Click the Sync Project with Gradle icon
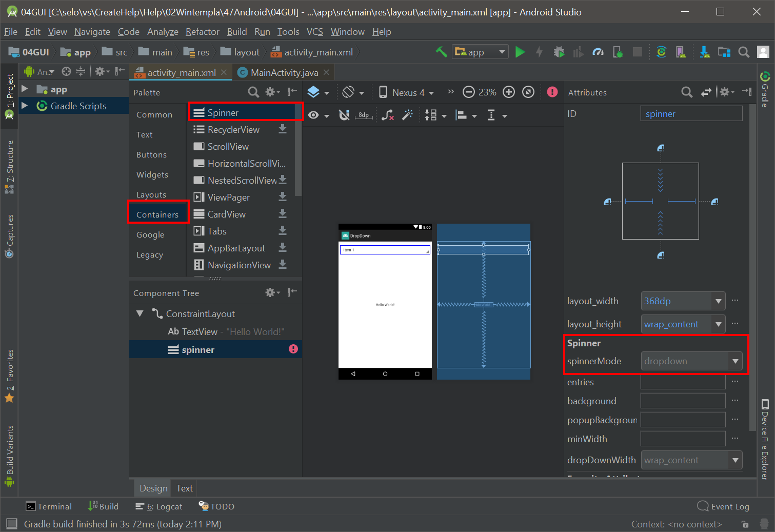Viewport: 775px width, 532px height. coord(662,52)
